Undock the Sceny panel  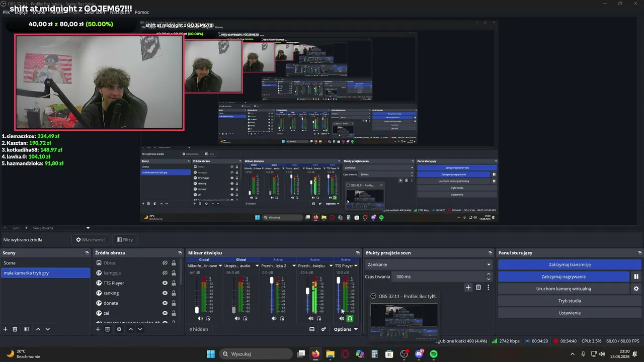(87, 253)
